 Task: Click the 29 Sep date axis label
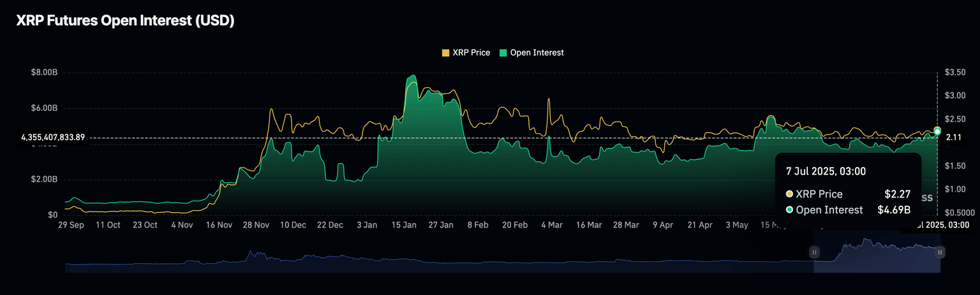pyautogui.click(x=71, y=225)
